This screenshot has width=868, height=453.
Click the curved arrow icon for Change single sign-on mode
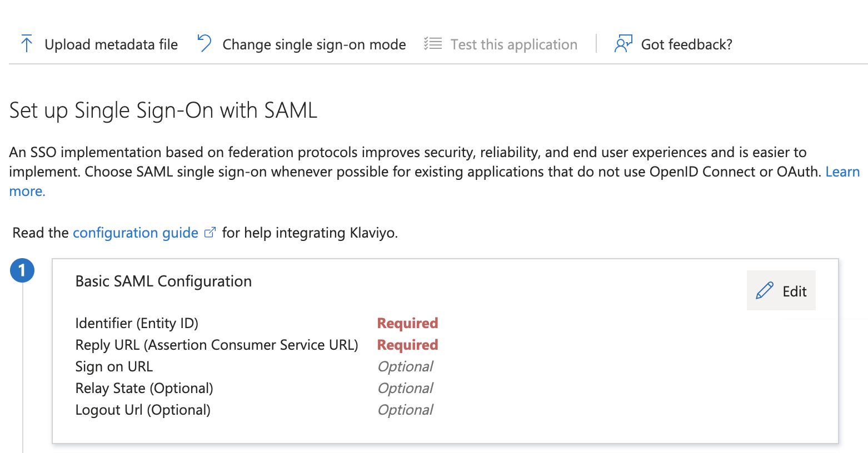pos(203,43)
